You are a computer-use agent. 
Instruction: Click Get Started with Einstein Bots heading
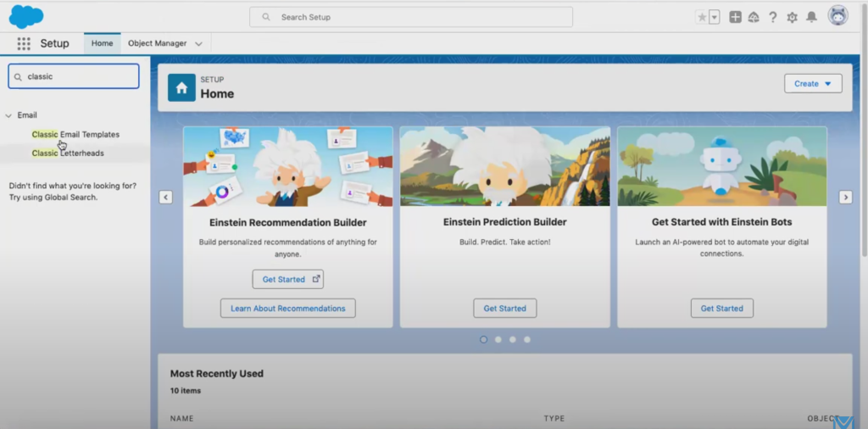point(722,222)
